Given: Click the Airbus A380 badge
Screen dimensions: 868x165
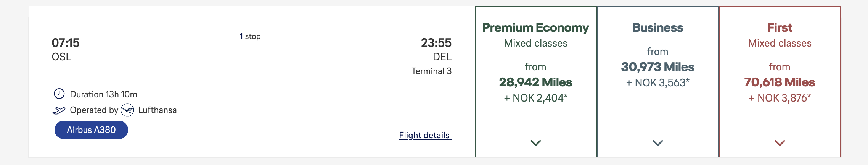Looking at the screenshot, I should tap(91, 130).
